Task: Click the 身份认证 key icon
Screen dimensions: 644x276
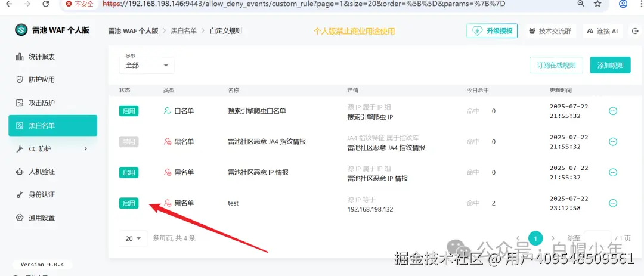Action: (x=19, y=195)
